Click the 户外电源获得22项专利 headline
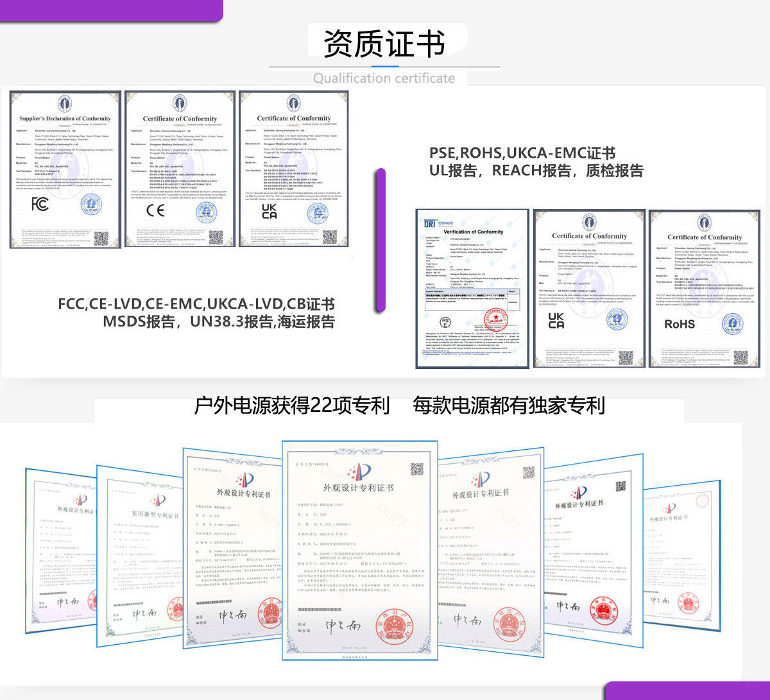The image size is (770, 700). pos(292,405)
